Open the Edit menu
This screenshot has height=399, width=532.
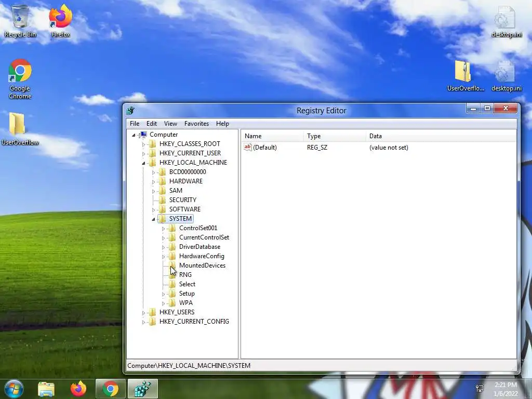tap(151, 124)
